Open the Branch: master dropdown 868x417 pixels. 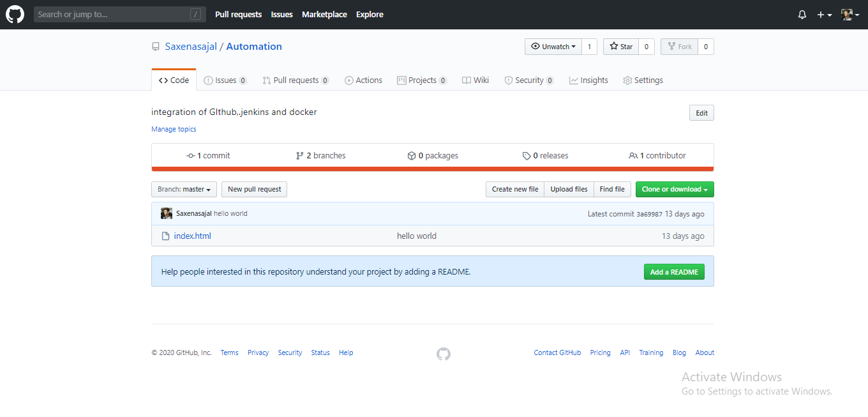pos(184,189)
